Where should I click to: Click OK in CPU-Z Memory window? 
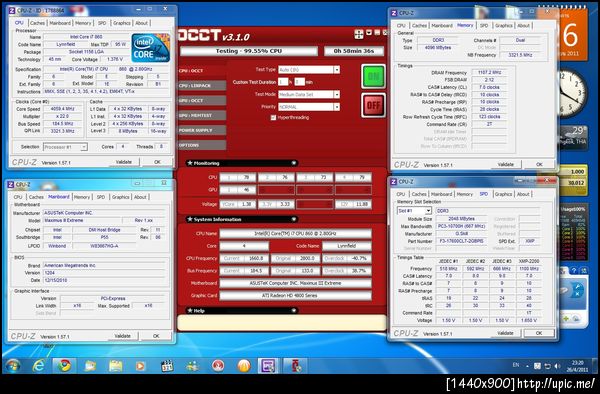[x=539, y=164]
